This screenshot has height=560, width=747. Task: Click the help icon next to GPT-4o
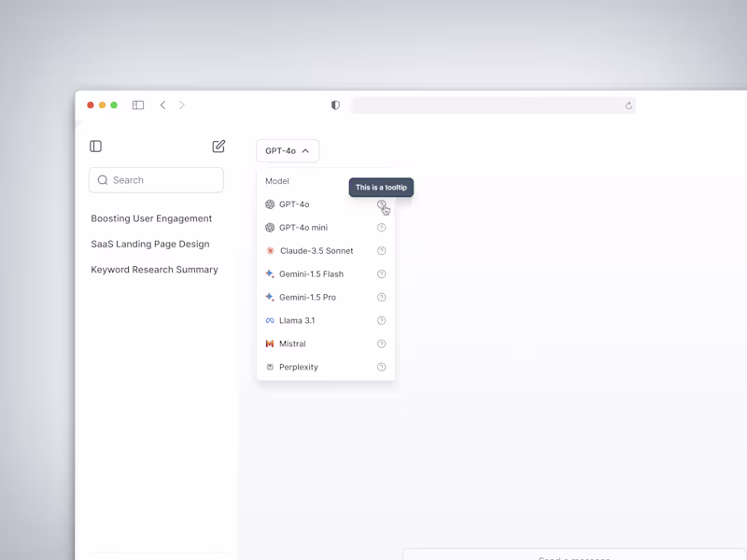[x=381, y=204]
